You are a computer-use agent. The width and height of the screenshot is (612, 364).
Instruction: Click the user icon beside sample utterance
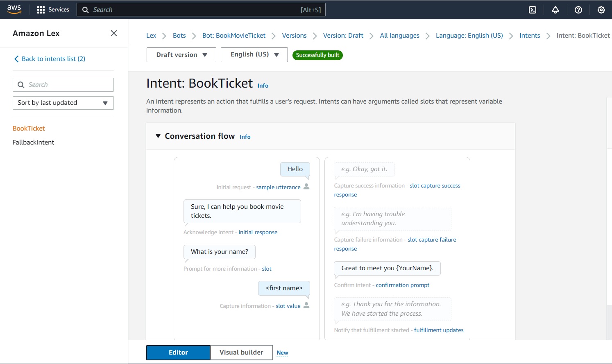tap(306, 187)
